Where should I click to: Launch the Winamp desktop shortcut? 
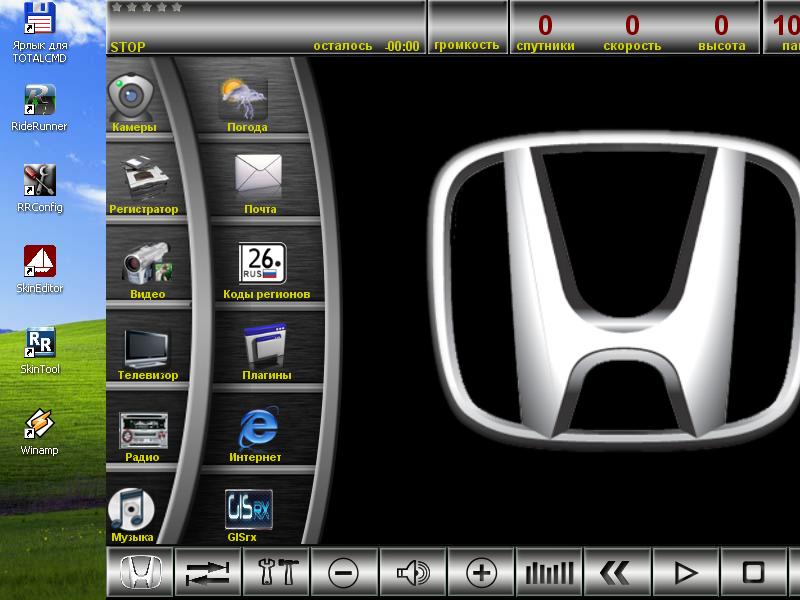[x=39, y=432]
